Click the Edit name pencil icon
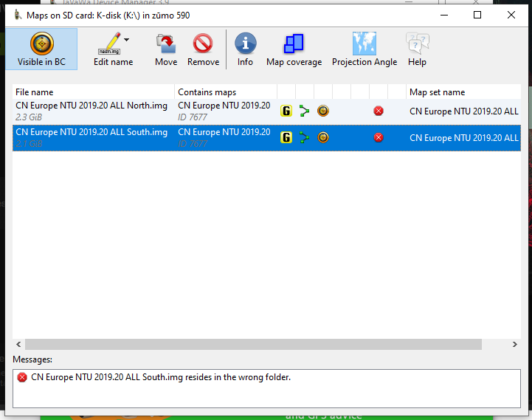 click(109, 44)
